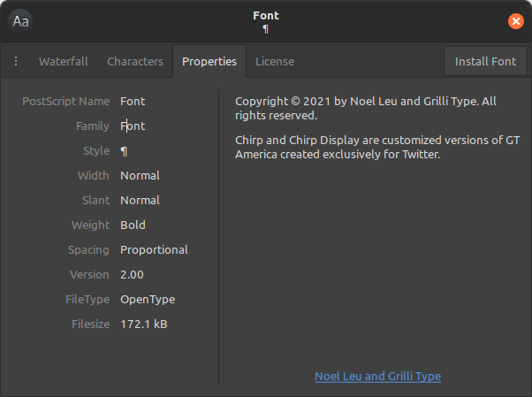Click the Spacing value Proportional

[x=154, y=250]
